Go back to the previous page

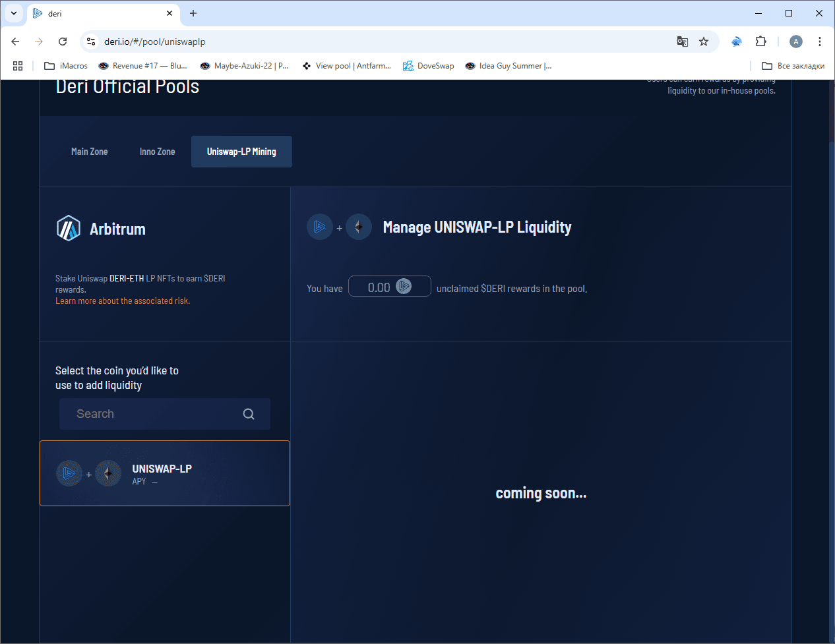(15, 42)
